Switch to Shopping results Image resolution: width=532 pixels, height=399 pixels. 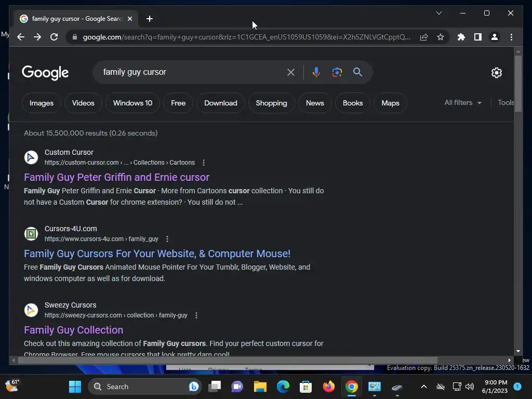pyautogui.click(x=271, y=103)
